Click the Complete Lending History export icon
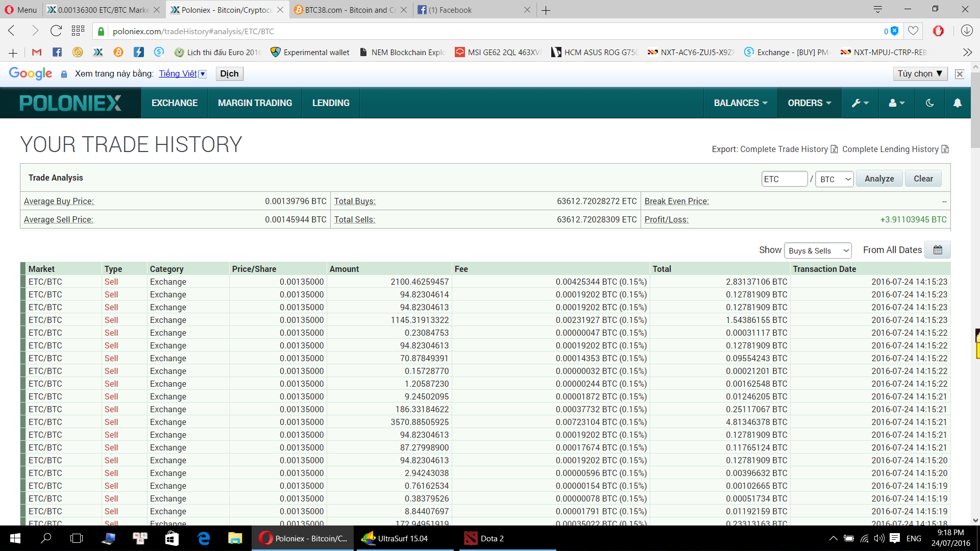 [x=945, y=149]
